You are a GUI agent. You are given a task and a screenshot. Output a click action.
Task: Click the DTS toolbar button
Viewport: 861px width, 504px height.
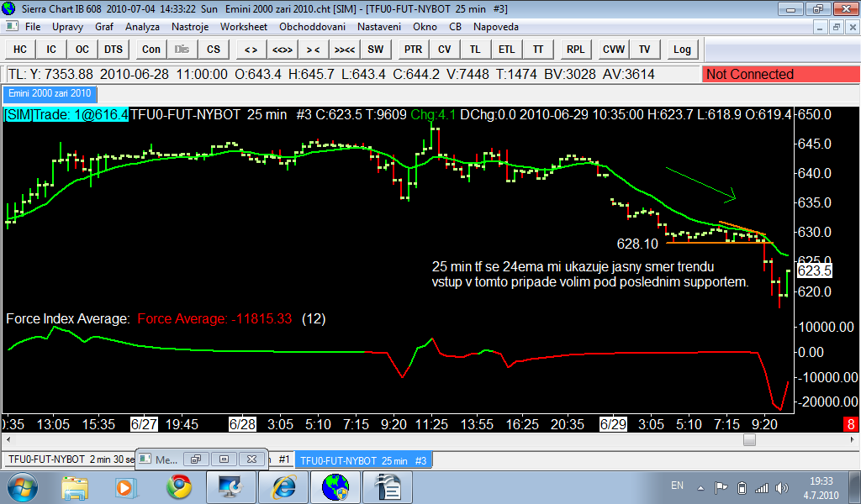tap(114, 50)
